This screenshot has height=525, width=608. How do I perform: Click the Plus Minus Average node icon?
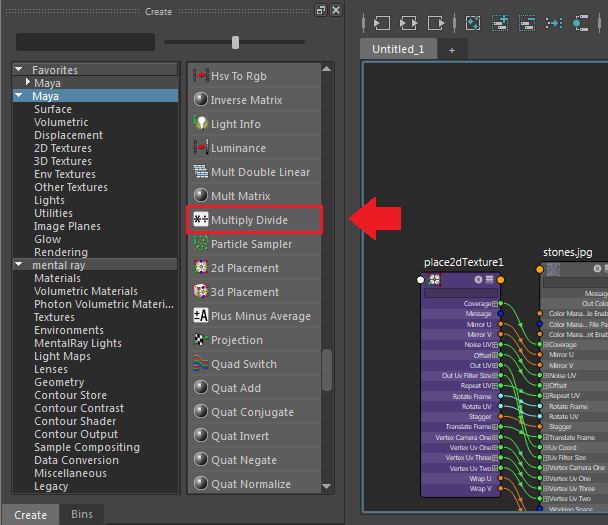click(x=200, y=316)
